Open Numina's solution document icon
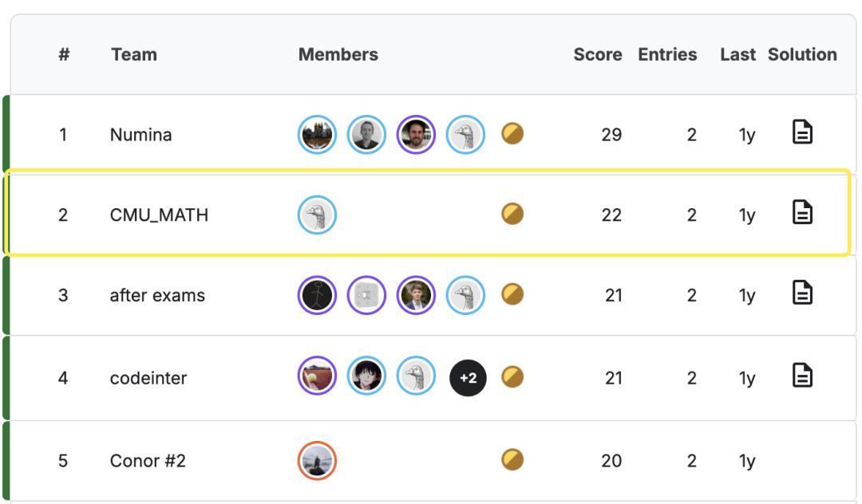 coord(802,132)
